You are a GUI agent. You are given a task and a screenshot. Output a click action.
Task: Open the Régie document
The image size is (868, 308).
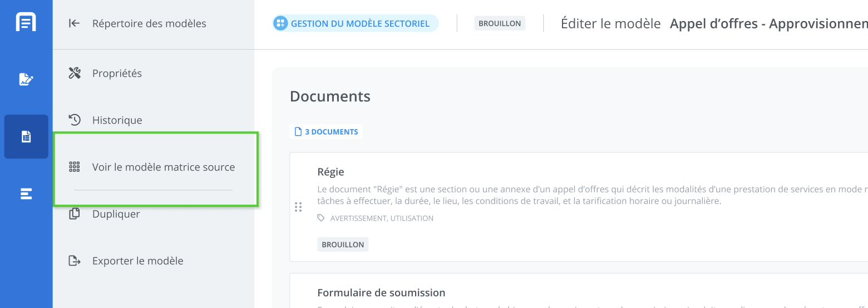pos(331,172)
